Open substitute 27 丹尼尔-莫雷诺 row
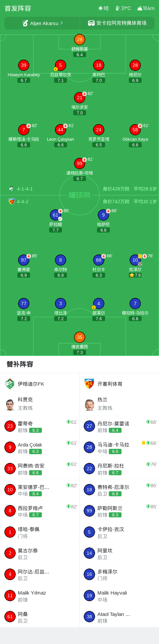159x644 pixels. (119, 426)
